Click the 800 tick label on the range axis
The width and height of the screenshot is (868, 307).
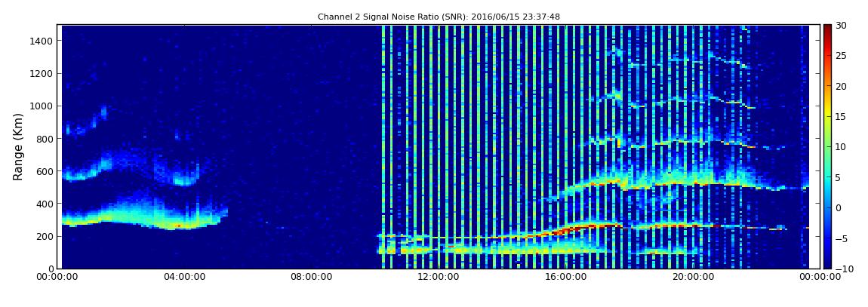(45, 139)
